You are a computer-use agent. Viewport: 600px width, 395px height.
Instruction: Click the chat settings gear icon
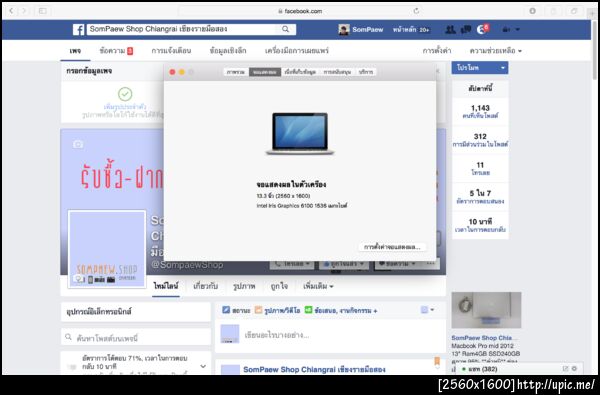(574, 369)
